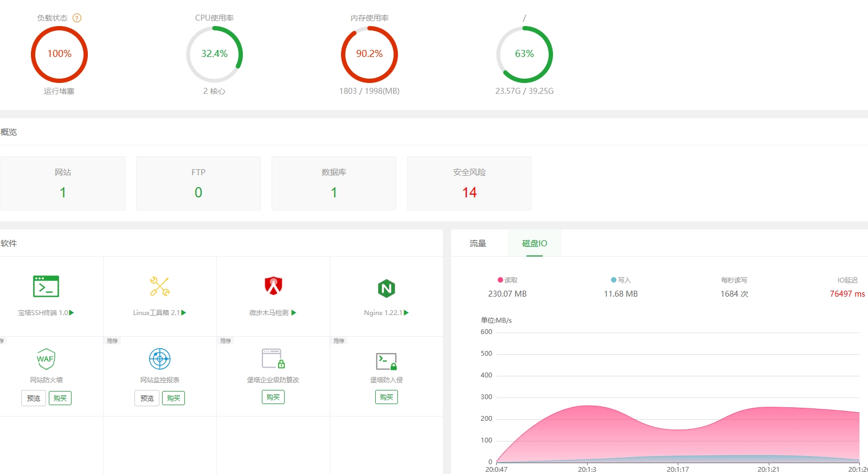Toggle the 读取 legend series
The height and width of the screenshot is (474, 868).
tap(507, 280)
